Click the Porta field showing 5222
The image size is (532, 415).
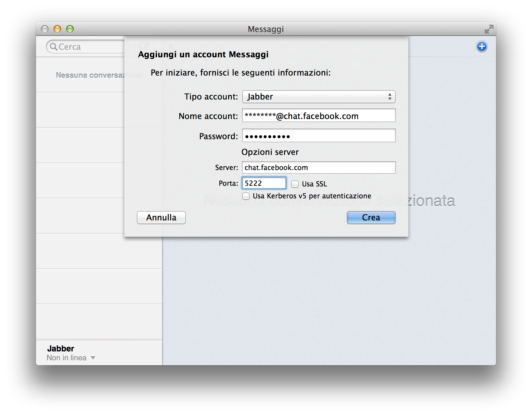pyautogui.click(x=264, y=183)
